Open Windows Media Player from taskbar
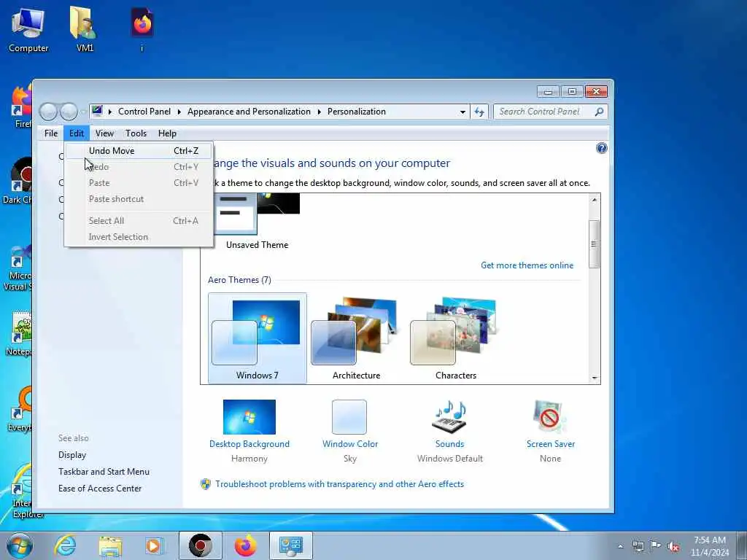The image size is (747, 560). [x=155, y=545]
